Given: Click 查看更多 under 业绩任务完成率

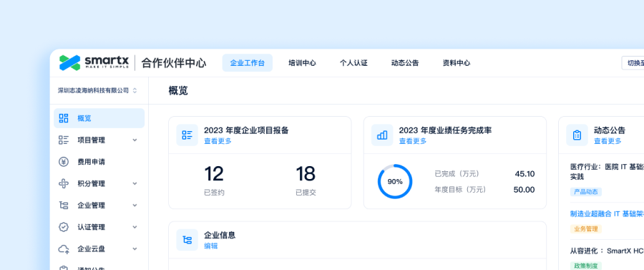Looking at the screenshot, I should click(413, 141).
